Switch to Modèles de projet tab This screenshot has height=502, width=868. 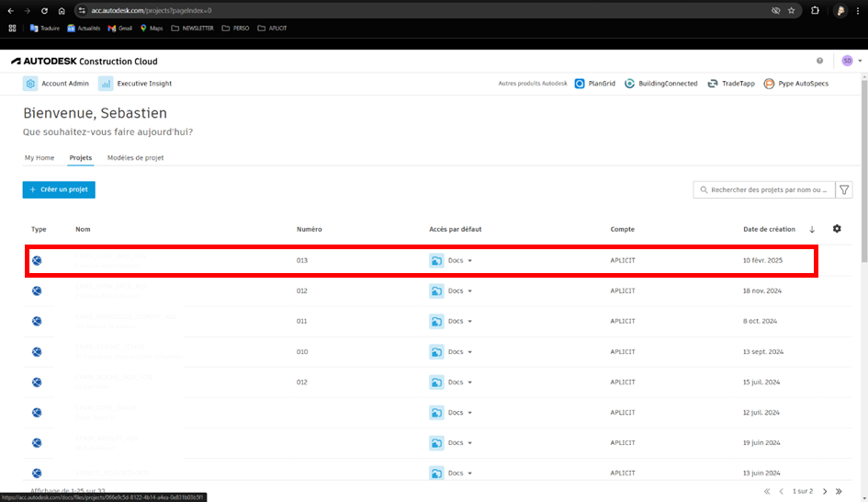pos(135,158)
